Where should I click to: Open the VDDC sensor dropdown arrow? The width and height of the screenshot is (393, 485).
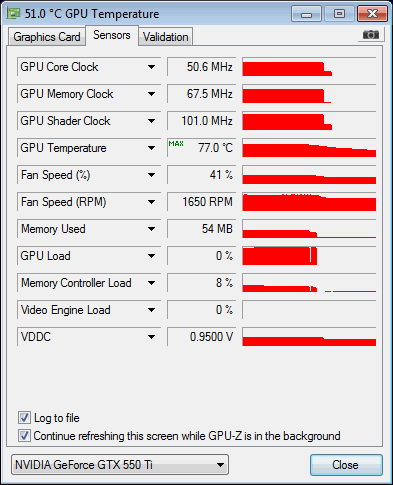click(151, 337)
